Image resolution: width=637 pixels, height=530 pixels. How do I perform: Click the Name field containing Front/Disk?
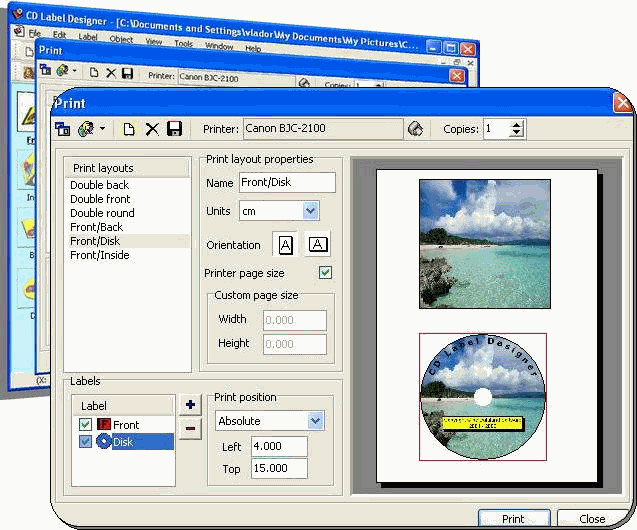point(287,182)
